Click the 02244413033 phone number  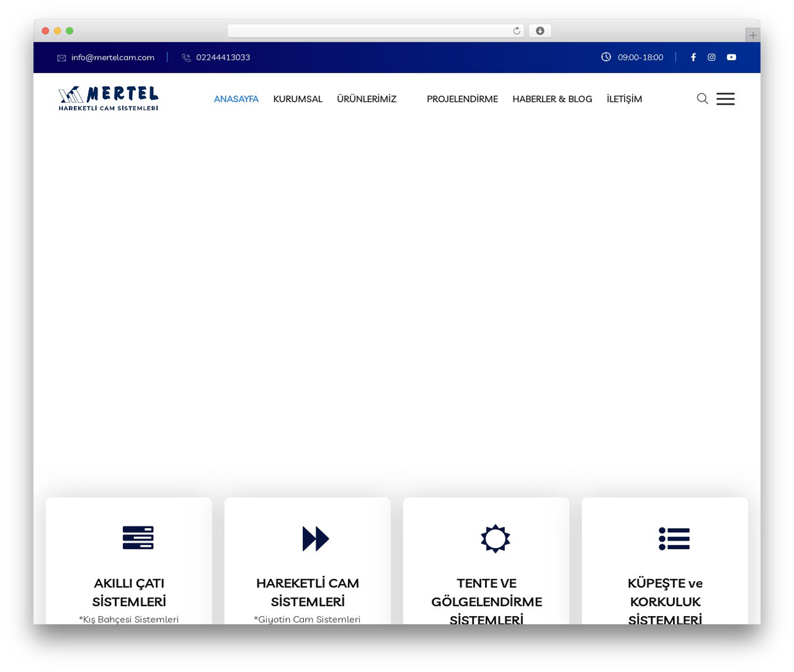tap(223, 57)
